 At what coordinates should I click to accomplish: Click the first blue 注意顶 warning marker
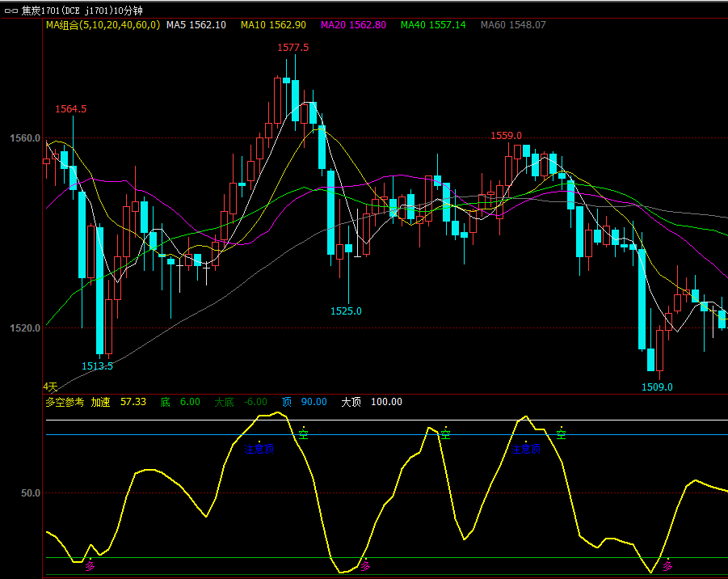pos(259,449)
